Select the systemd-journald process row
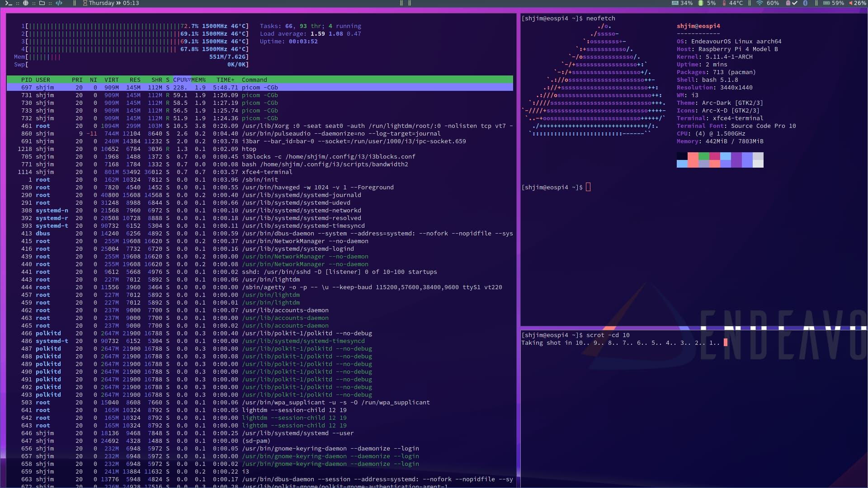This screenshot has height=488, width=868. click(x=260, y=195)
